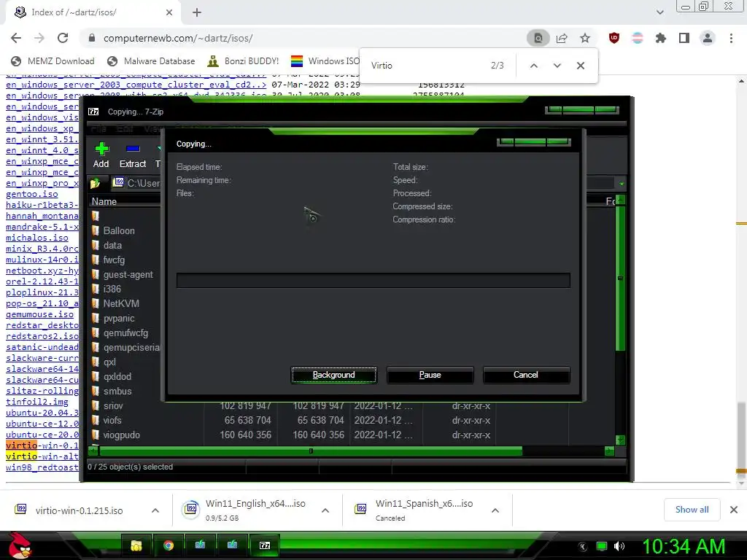Open the 7-Zip taskbar button
747x560 pixels.
(x=264, y=545)
